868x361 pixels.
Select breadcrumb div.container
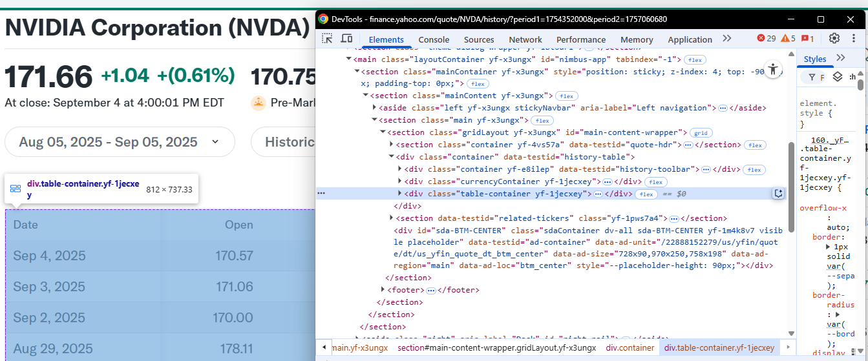tap(630, 347)
